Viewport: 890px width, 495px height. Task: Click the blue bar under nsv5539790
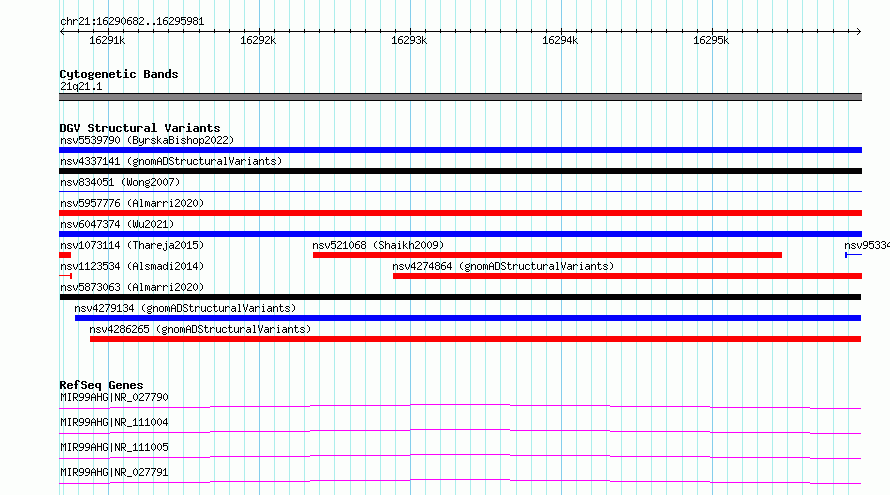click(x=460, y=150)
